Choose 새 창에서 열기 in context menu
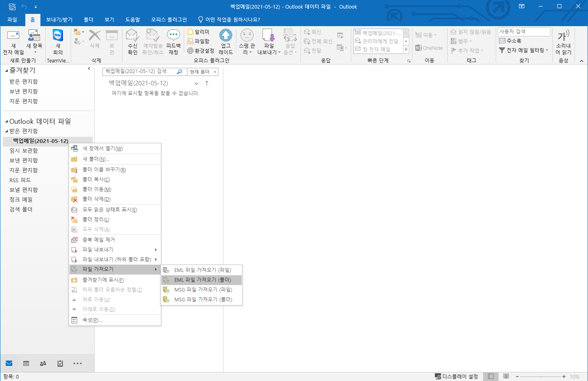The image size is (588, 381). pos(115,148)
